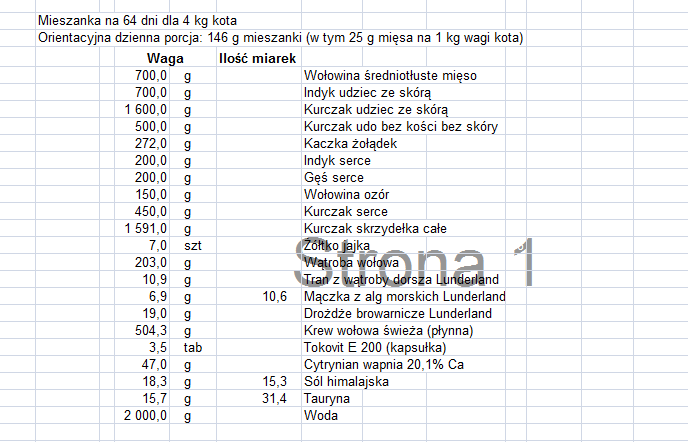The height and width of the screenshot is (442, 688).
Task: Select the title cell "Mieszanka na 64 dni dla 4 kg kota"
Action: pyautogui.click(x=137, y=21)
